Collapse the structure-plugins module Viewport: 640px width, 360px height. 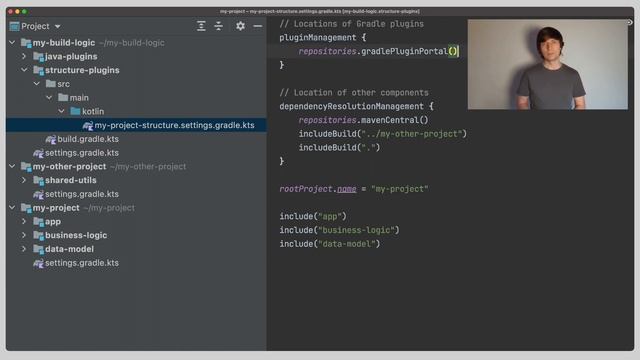pyautogui.click(x=24, y=70)
